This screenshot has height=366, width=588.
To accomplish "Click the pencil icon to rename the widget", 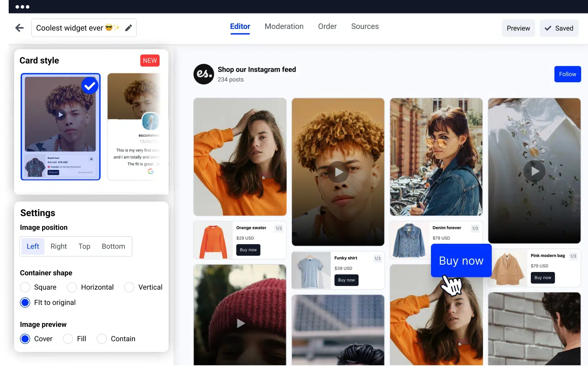I will (129, 27).
